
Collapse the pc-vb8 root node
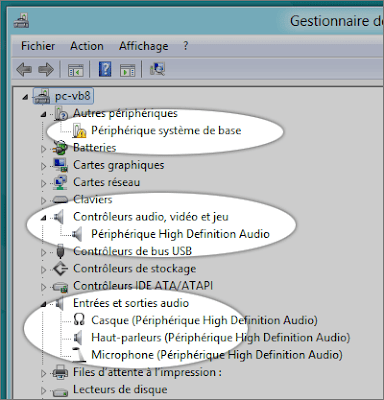click(x=25, y=97)
